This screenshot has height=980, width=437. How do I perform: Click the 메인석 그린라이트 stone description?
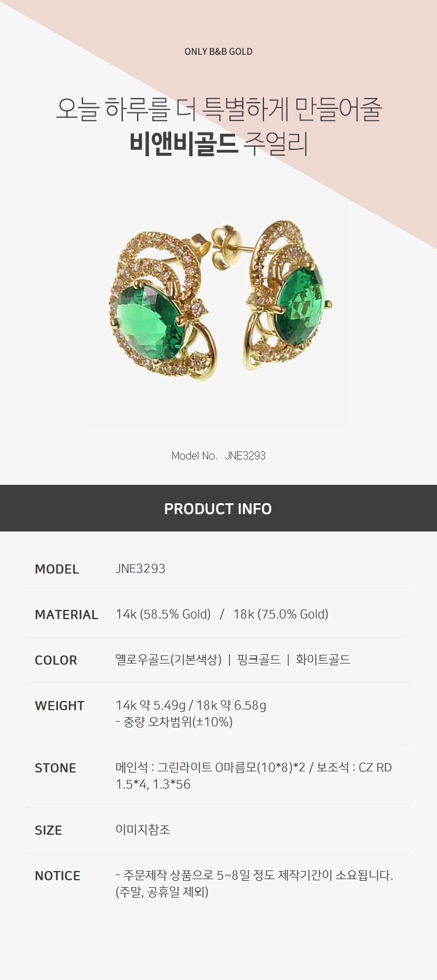[254, 775]
